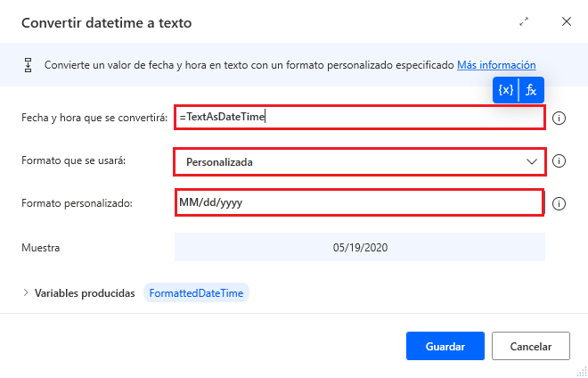588x378 pixels.
Task: Click the Cancelar button
Action: (x=531, y=346)
